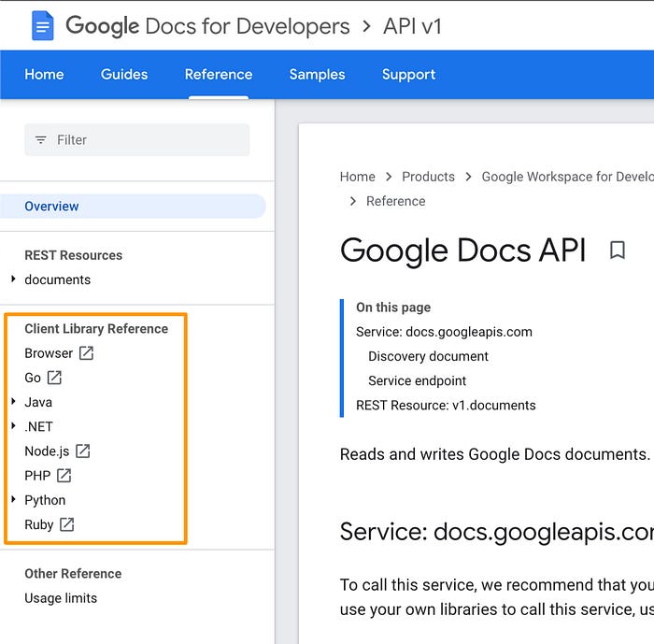Click the Go client library label
The height and width of the screenshot is (644, 654).
coord(33,378)
